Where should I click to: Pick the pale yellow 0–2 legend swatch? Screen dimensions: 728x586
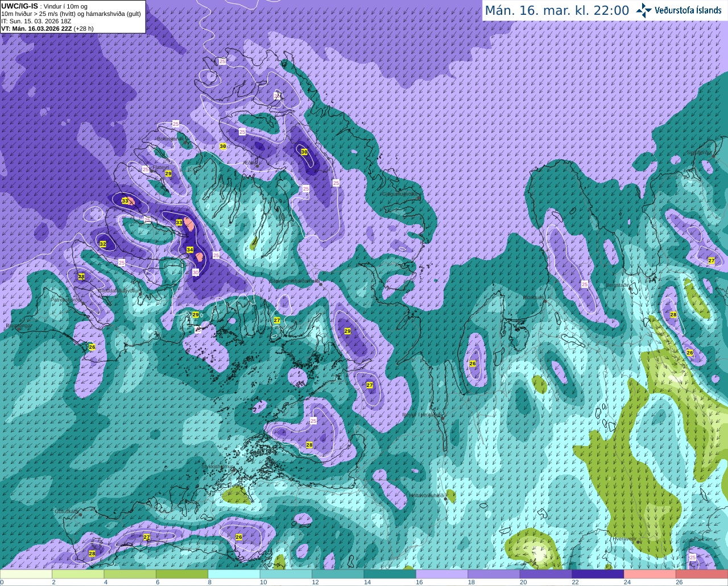(x=26, y=574)
